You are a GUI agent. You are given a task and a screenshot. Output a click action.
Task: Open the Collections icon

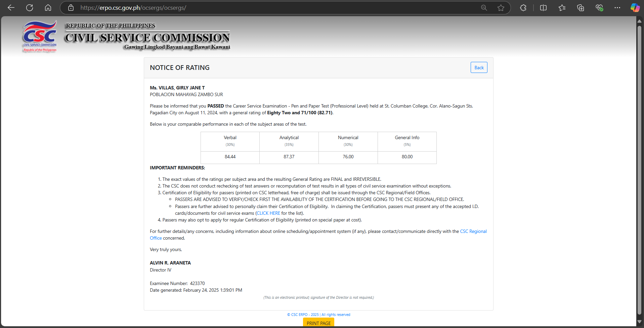pyautogui.click(x=581, y=8)
